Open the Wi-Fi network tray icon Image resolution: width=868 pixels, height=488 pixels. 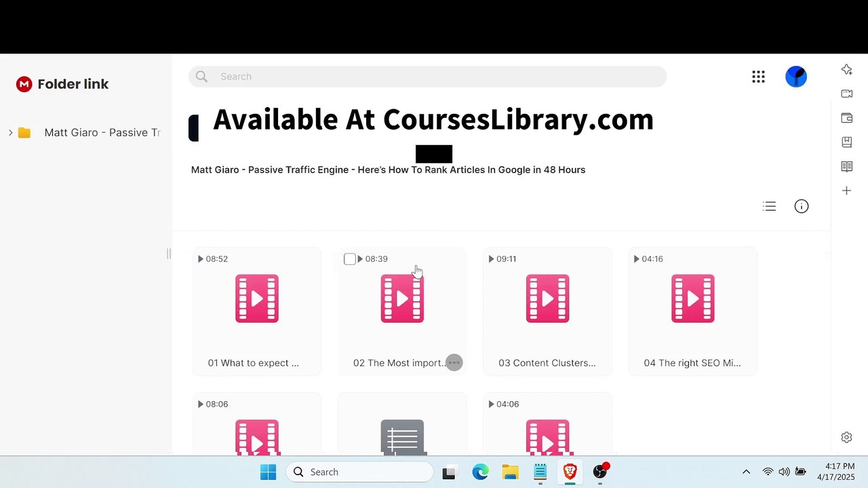click(768, 472)
